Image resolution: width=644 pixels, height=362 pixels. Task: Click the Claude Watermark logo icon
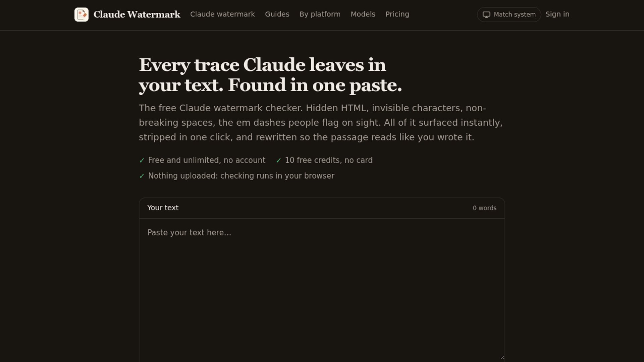(82, 14)
